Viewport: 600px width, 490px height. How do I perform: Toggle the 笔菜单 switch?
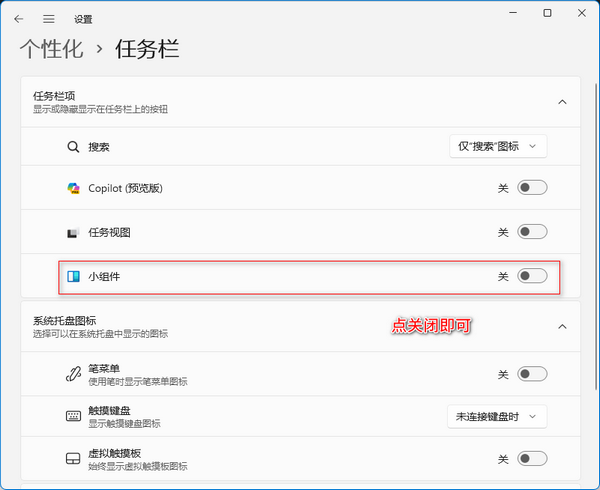(x=532, y=374)
